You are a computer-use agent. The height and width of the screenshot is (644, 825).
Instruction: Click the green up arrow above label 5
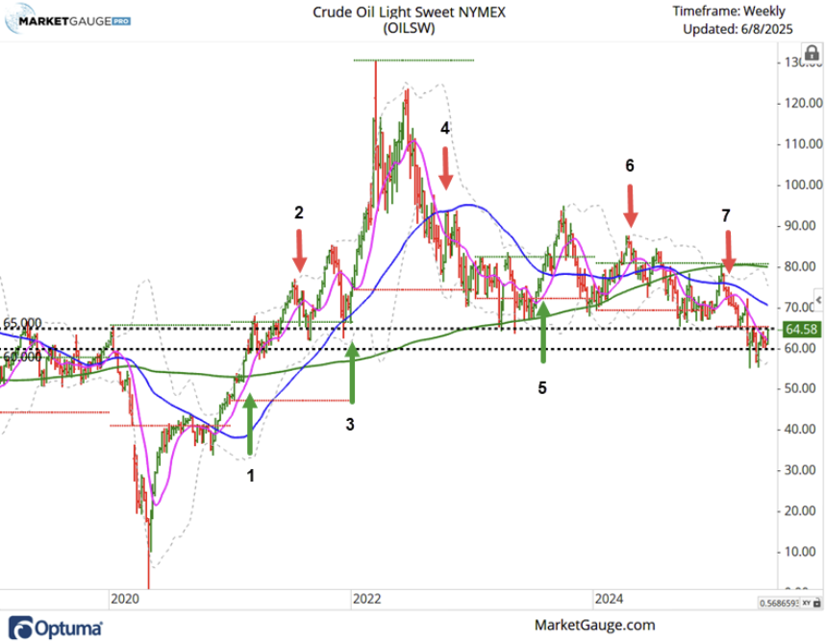point(543,333)
